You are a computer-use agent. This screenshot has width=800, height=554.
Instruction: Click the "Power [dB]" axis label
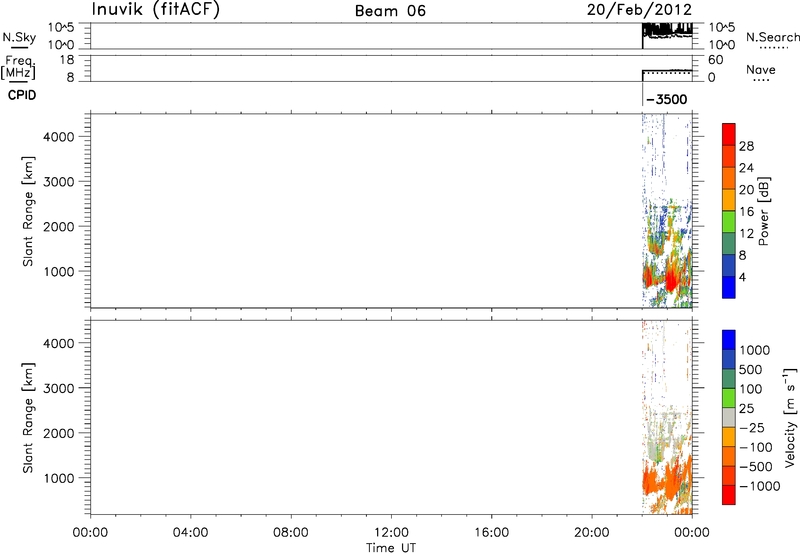tap(764, 211)
